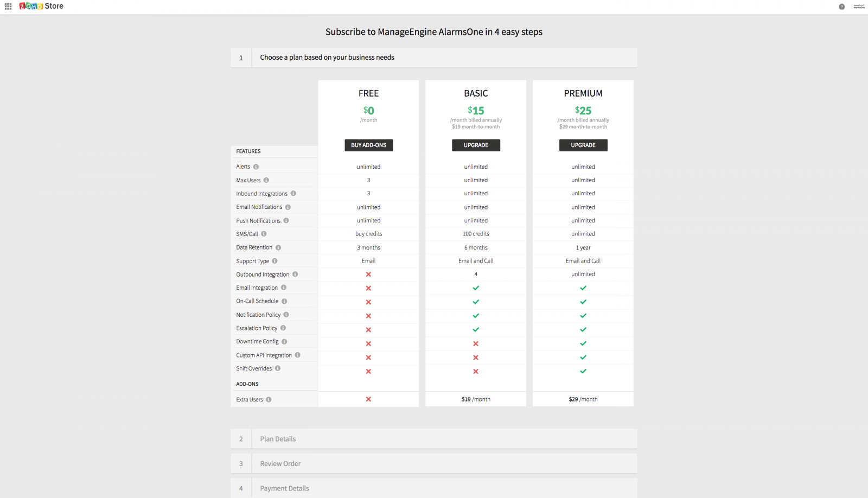Click '$19 /month' extra users price
Viewport: 868px width, 498px height.
(x=476, y=399)
